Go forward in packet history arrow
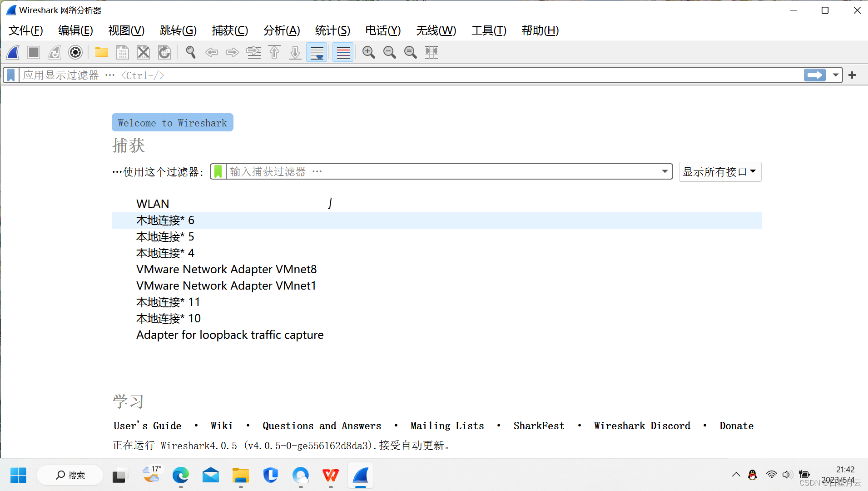 tap(233, 52)
